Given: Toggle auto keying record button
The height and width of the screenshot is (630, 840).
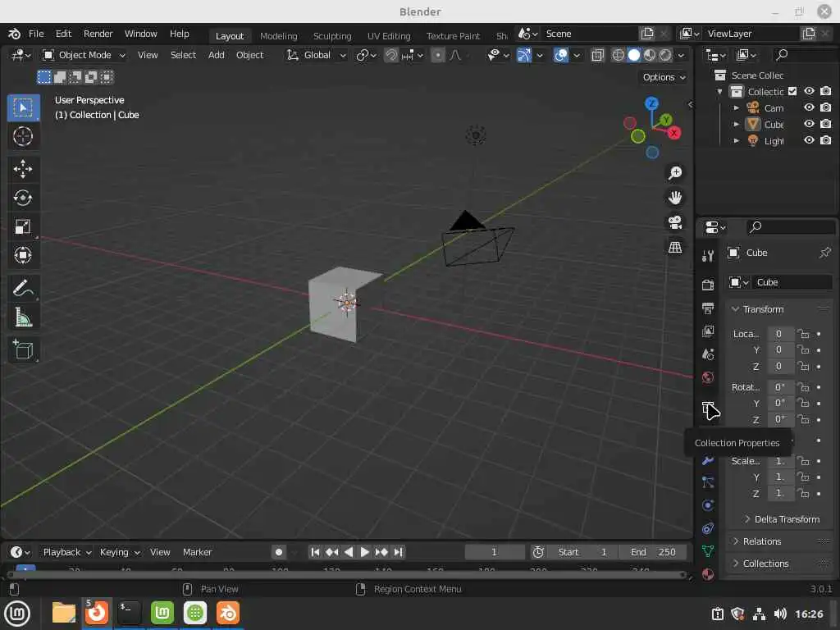Looking at the screenshot, I should click(279, 552).
